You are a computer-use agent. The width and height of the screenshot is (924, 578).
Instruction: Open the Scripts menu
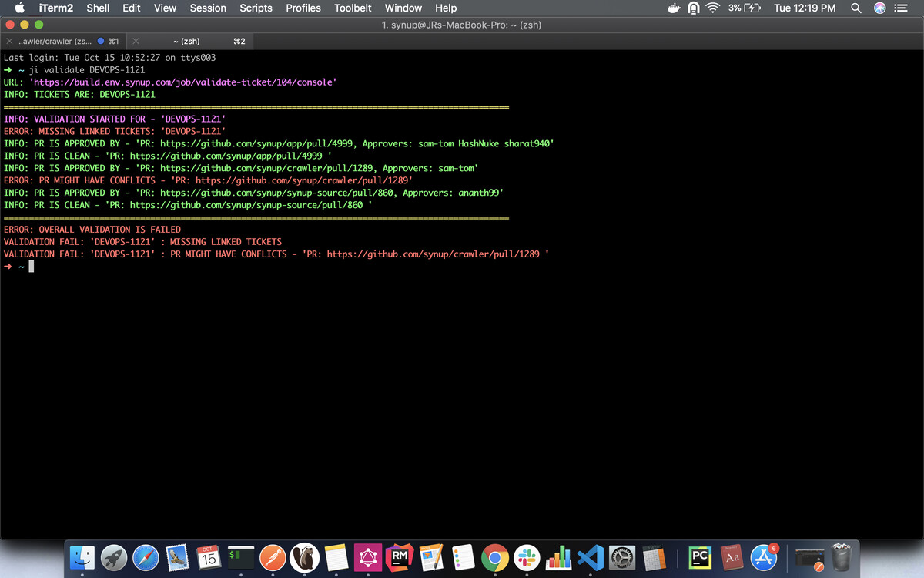256,8
